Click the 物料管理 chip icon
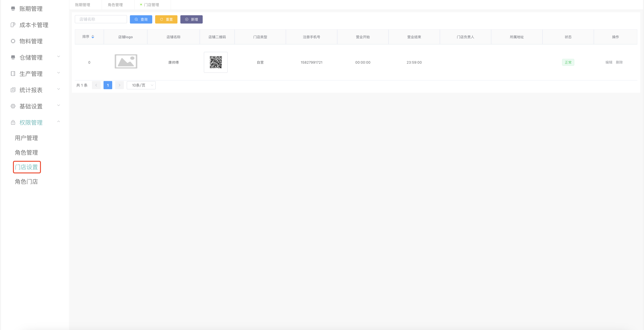Image resolution: width=644 pixels, height=330 pixels. click(13, 41)
